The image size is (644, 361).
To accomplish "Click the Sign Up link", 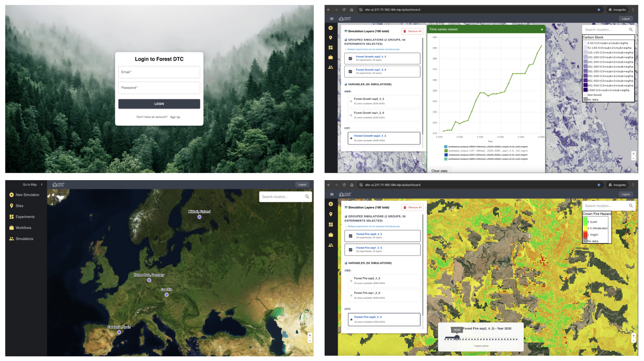I will 175,117.
